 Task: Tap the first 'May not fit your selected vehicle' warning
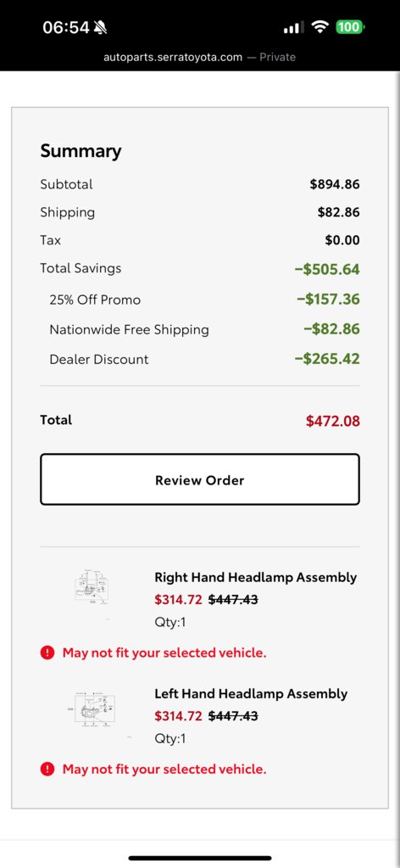[x=164, y=652]
